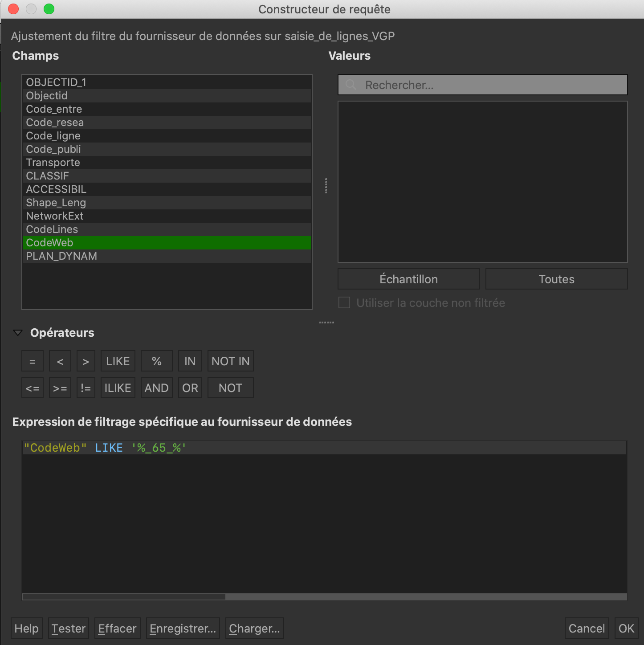Click Toutes to list all values
Viewport: 644px width, 645px height.
click(556, 279)
